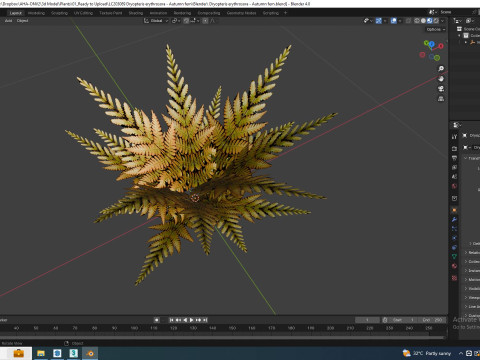Toggle use preview range clock icon
The width and height of the screenshot is (480, 360).
click(x=385, y=320)
